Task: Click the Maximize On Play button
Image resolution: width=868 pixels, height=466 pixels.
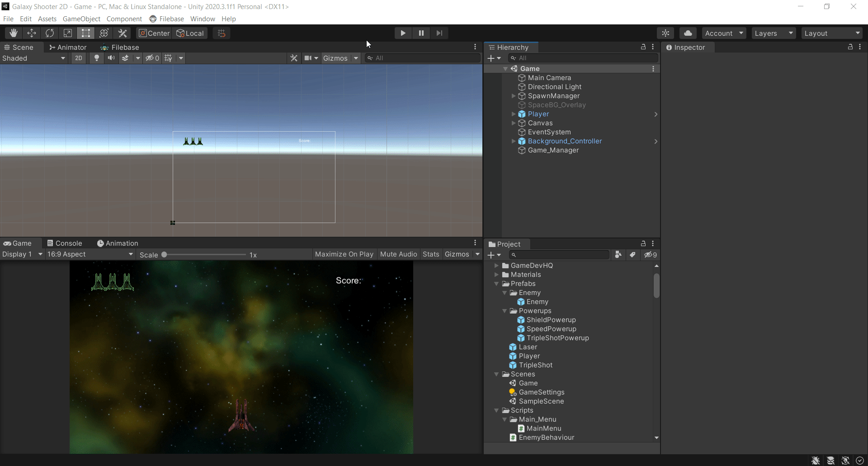Action: [x=344, y=254]
